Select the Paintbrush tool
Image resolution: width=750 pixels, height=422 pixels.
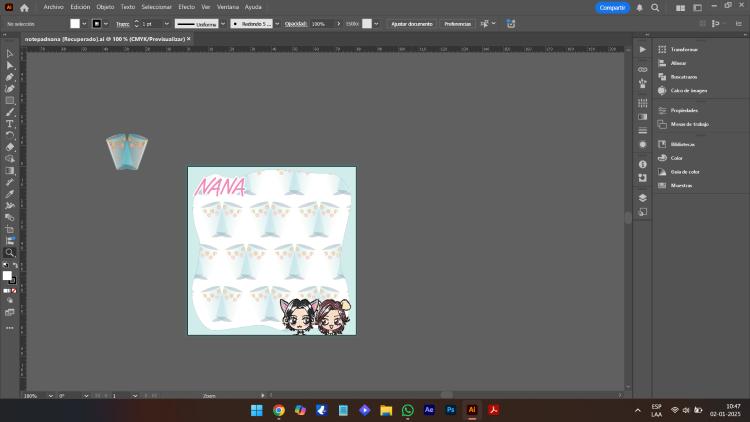10,112
